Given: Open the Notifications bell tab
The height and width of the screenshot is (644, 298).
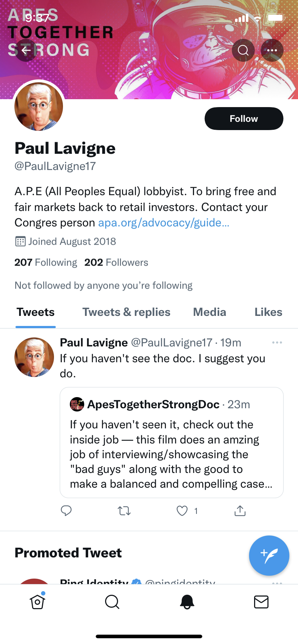Looking at the screenshot, I should tap(187, 602).
